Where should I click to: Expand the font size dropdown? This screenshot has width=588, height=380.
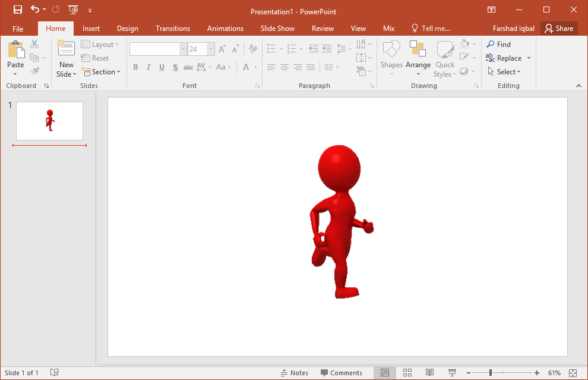pos(210,49)
